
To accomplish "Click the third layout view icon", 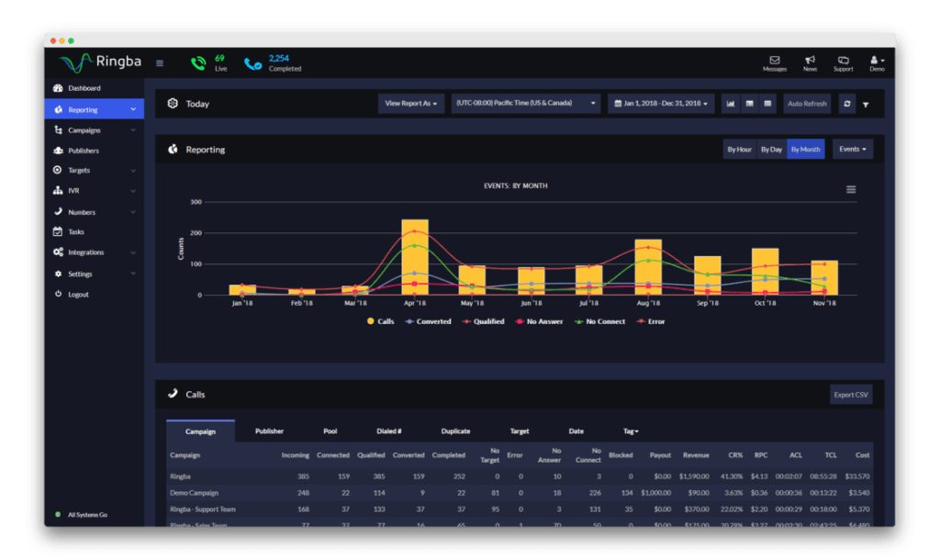I will (x=767, y=104).
